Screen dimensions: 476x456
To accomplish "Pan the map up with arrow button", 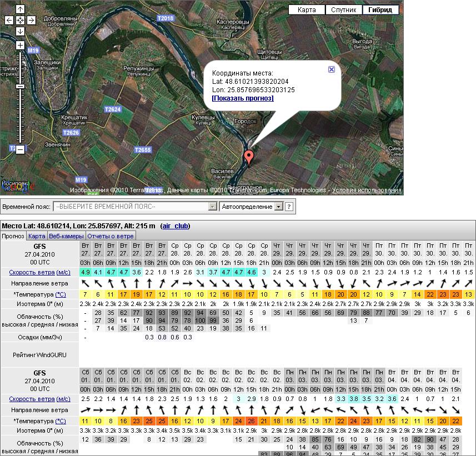I will (x=20, y=9).
